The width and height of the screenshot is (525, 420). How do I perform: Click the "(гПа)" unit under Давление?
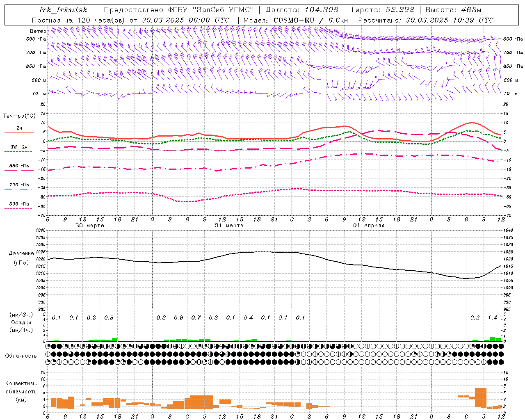(x=21, y=262)
